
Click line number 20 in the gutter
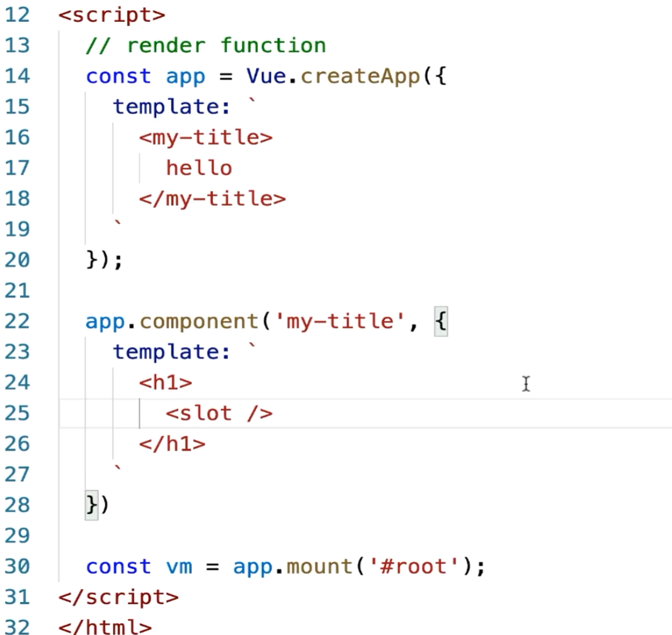tap(17, 260)
